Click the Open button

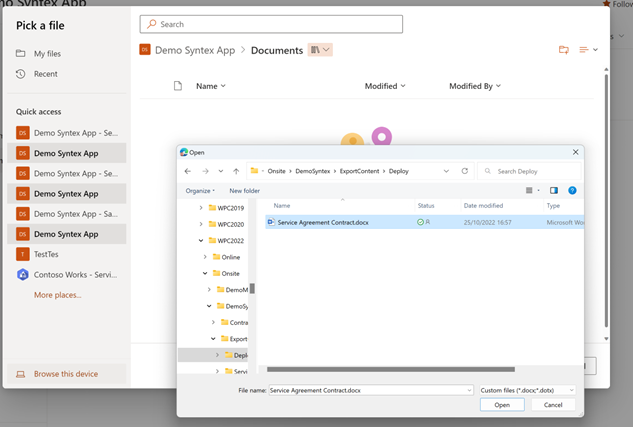pyautogui.click(x=501, y=405)
